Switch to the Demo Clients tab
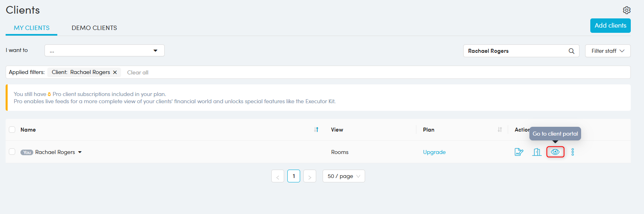 coord(94,28)
